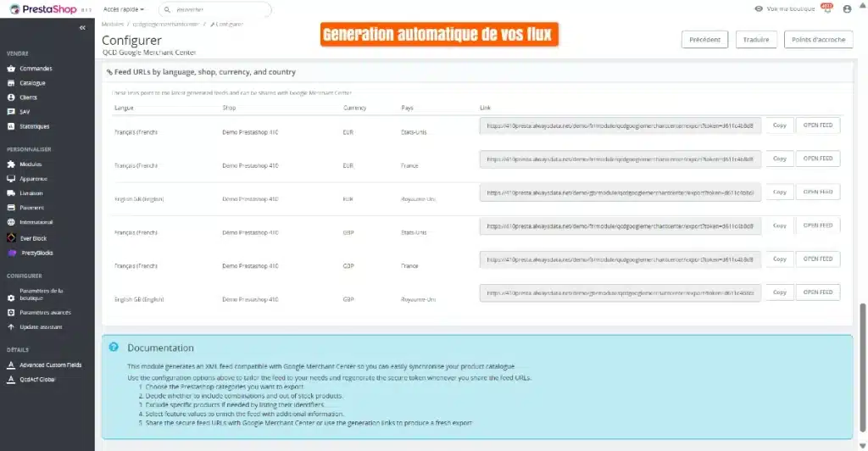Click the PrestaShop logo
Viewport: 868px width, 451px height.
pos(42,9)
